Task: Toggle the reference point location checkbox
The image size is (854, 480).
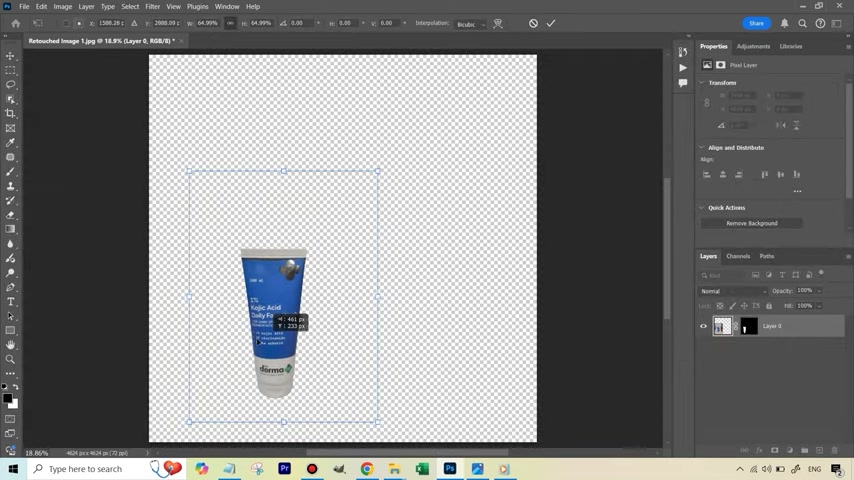Action: [x=66, y=23]
